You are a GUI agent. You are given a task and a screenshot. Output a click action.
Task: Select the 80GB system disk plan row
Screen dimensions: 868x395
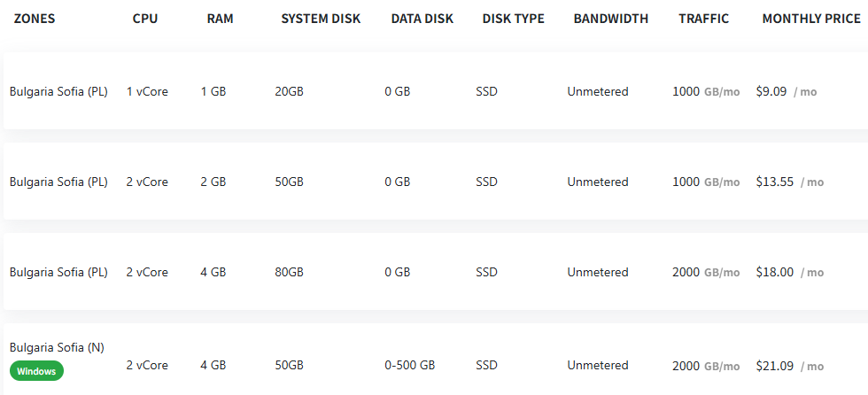click(x=436, y=272)
